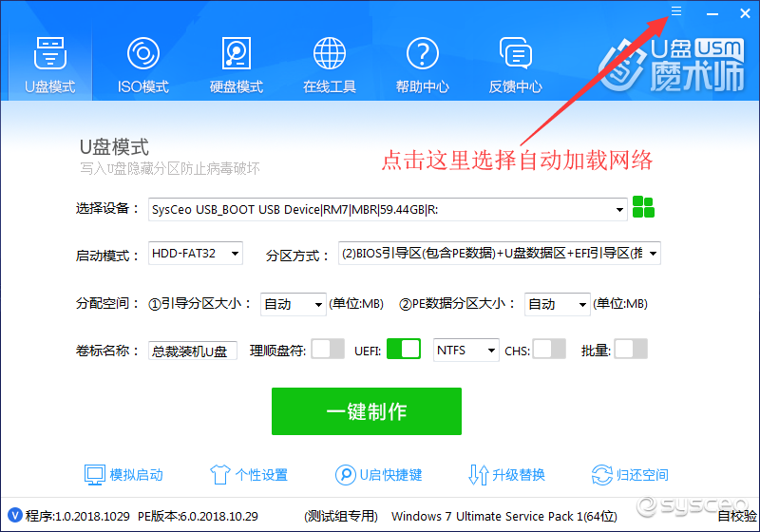Click the green 一键制作 button
The image size is (760, 532).
click(x=367, y=410)
